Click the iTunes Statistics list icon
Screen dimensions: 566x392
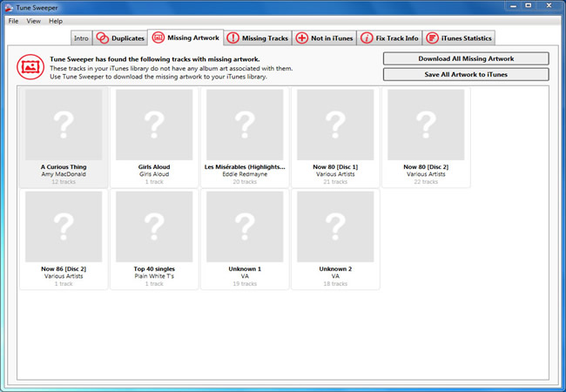[432, 38]
